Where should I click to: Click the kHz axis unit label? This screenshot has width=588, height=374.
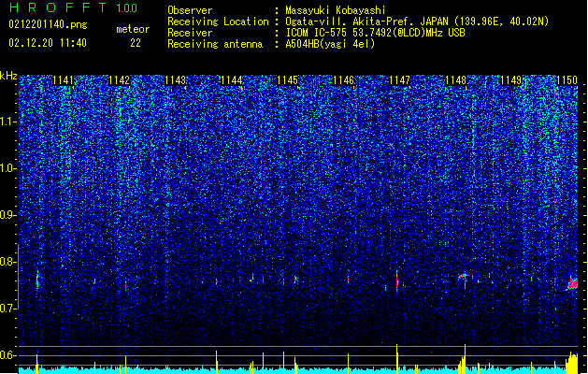tap(8, 76)
